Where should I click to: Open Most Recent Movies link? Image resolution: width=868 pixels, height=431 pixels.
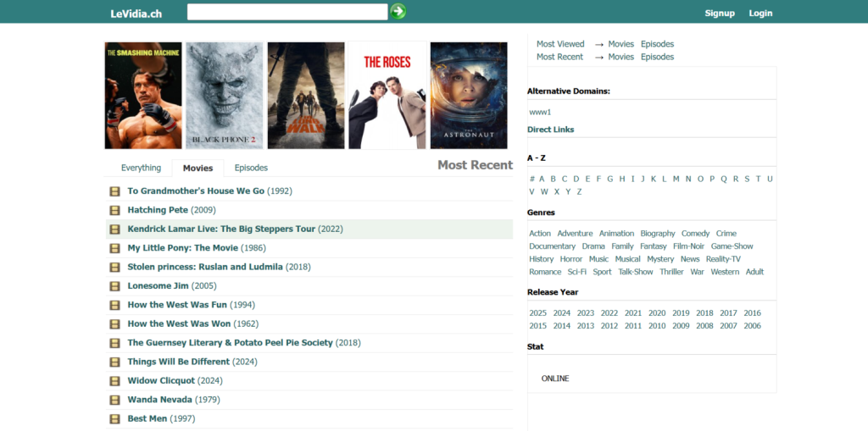(621, 57)
